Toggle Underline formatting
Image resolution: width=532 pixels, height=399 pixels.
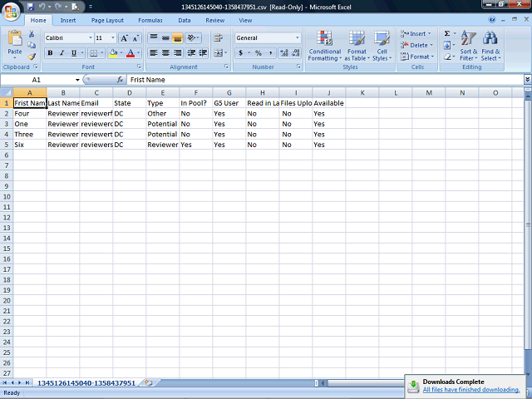click(x=74, y=53)
